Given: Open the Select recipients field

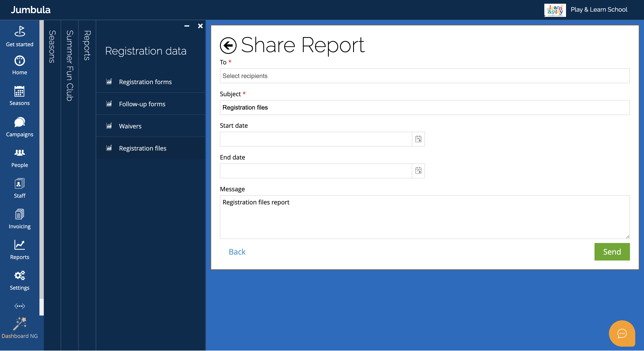Looking at the screenshot, I should tap(425, 76).
